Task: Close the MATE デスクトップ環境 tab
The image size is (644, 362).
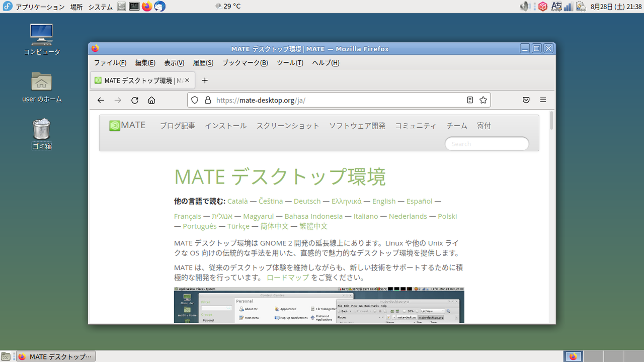Action: tap(187, 80)
